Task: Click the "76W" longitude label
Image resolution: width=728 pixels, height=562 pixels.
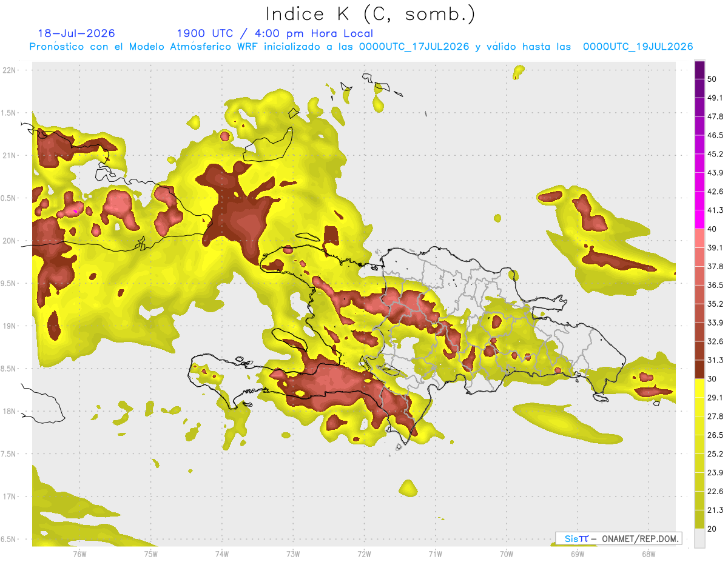Action: click(x=79, y=554)
